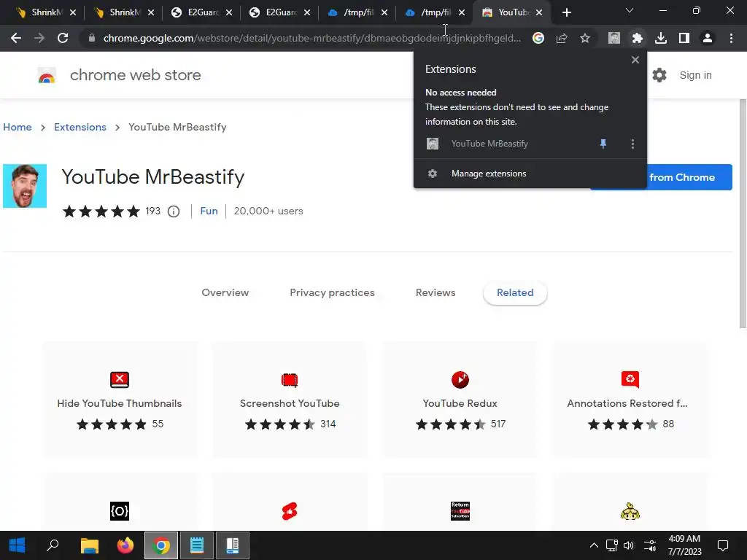This screenshot has width=747, height=560.
Task: Close the Extensions popup
Action: [x=635, y=60]
